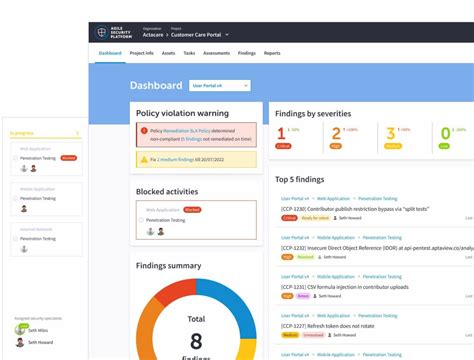
Task: Click the Agile Security Platform shield logo
Action: (101, 32)
